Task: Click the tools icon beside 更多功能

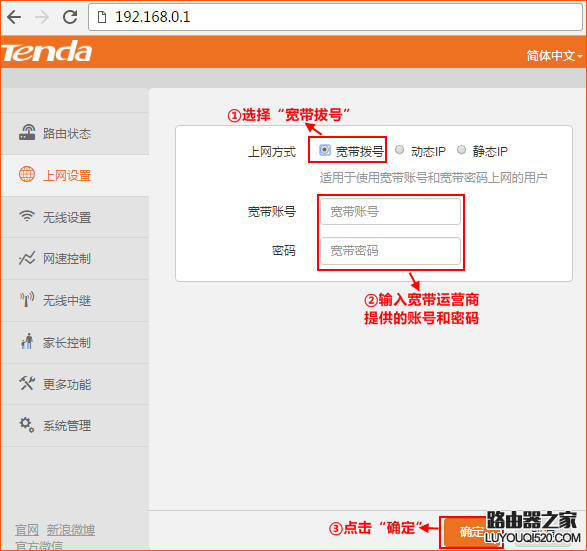Action: point(27,383)
